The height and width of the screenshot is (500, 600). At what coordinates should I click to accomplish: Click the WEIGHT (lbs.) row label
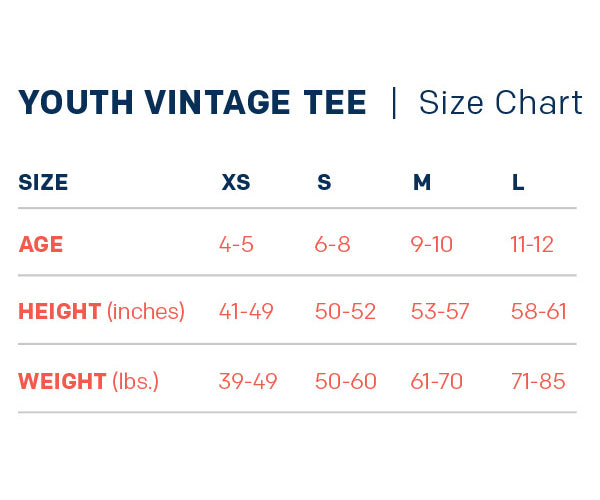[89, 381]
